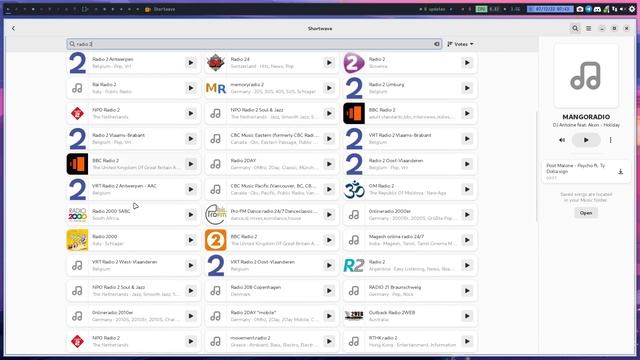The height and width of the screenshot is (360, 640).
Task: Click the memoryradio 2 'MR' logo
Action: [216, 88]
